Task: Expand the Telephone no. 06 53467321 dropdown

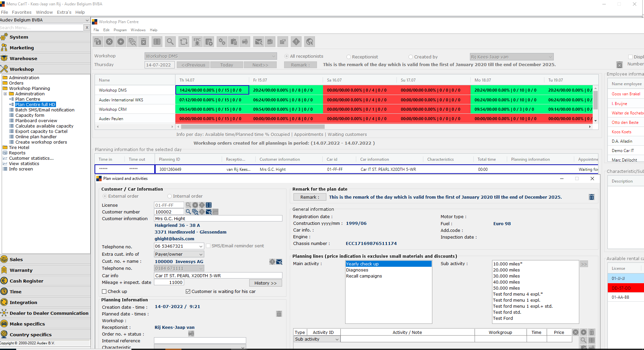Action: coord(201,246)
